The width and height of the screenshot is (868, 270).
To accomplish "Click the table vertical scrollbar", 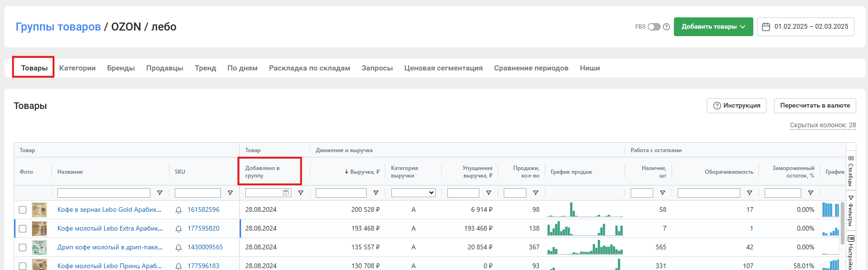I will click(843, 223).
